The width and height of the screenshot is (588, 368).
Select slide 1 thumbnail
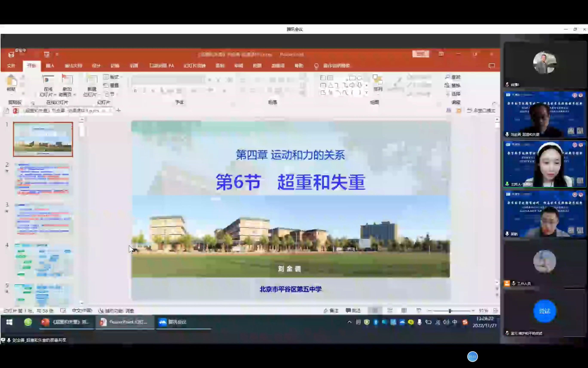point(43,139)
